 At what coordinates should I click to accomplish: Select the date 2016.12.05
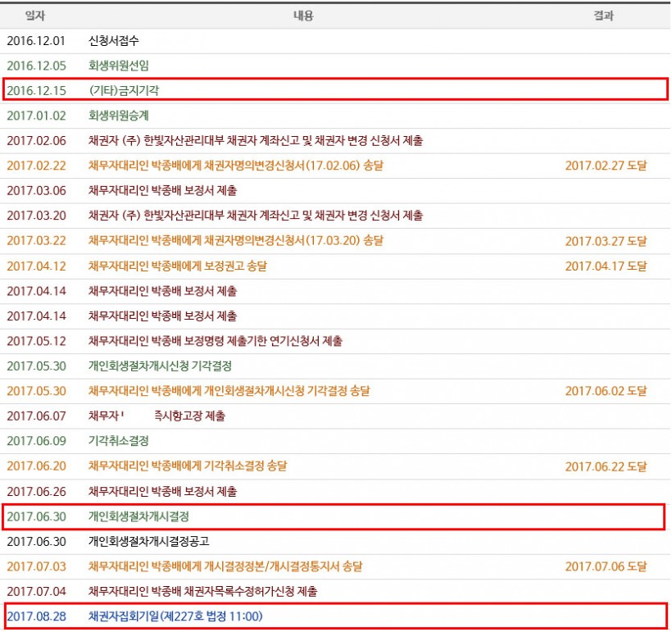(x=36, y=66)
